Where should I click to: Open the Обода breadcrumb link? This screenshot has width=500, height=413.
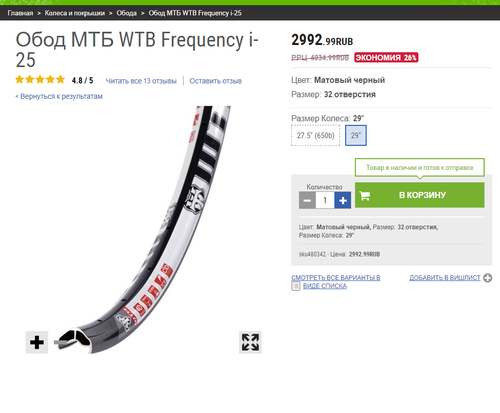[x=127, y=13]
